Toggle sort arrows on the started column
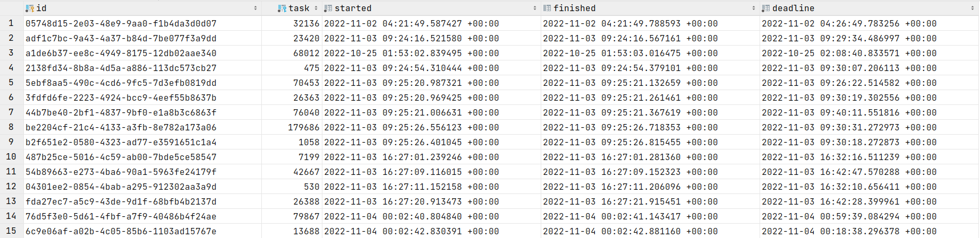 click(535, 8)
